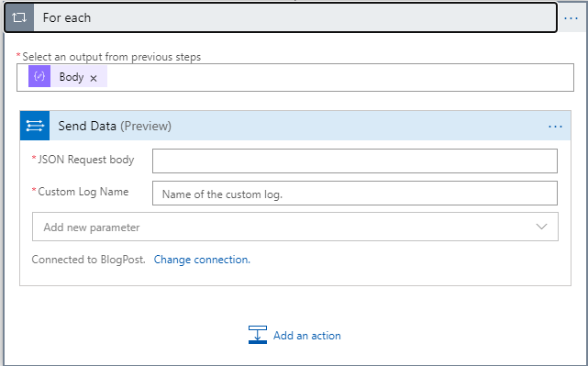Click the Add an action link text
Viewport: 588px width, 366px height.
306,335
